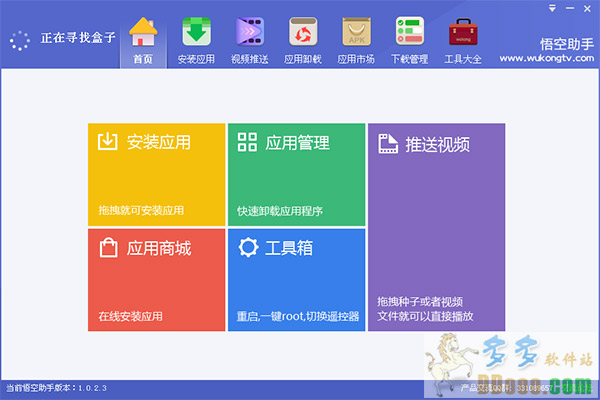Click the 安装应用 green download arrow icon
This screenshot has height=400, width=600.
196,31
